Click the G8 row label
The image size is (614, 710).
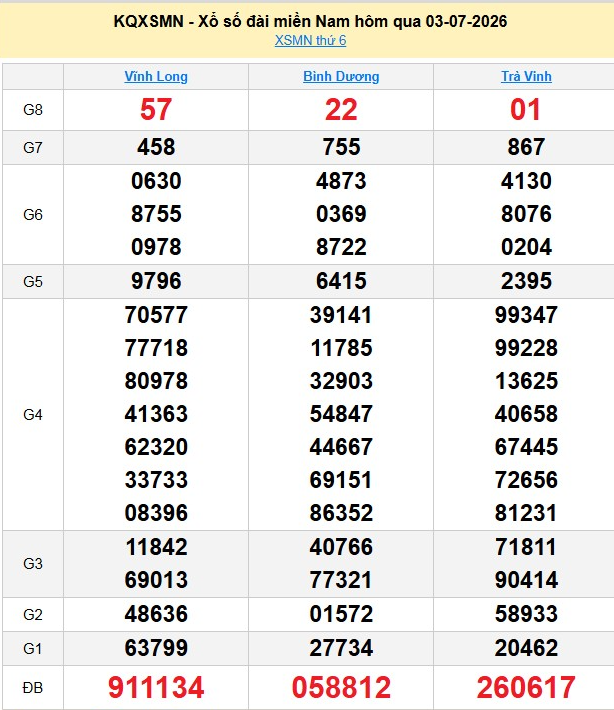pyautogui.click(x=33, y=110)
